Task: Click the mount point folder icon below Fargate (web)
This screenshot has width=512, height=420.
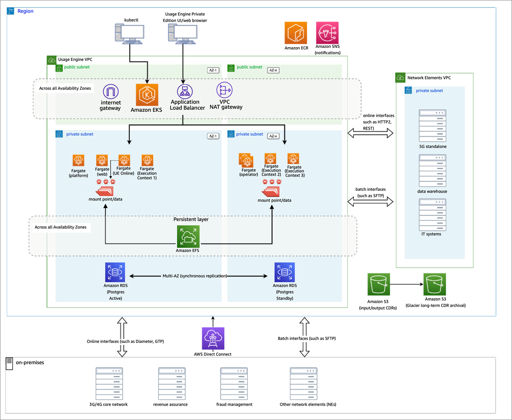Action: [105, 191]
